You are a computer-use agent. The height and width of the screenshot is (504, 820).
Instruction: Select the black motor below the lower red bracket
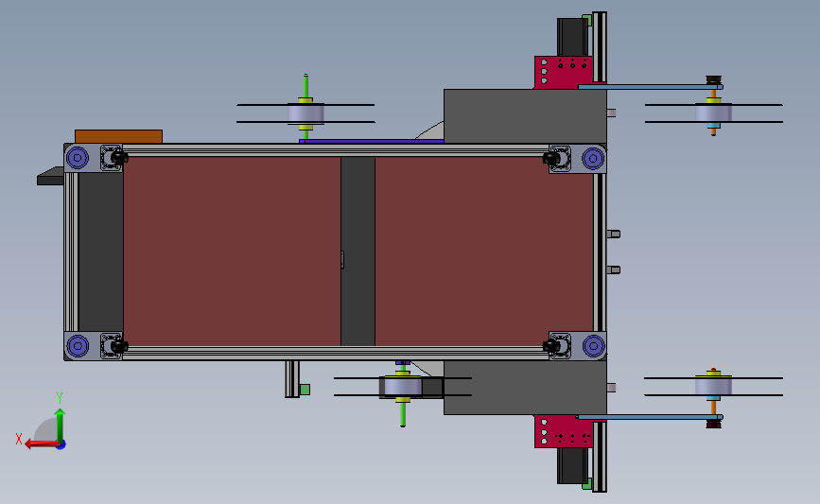click(572, 466)
